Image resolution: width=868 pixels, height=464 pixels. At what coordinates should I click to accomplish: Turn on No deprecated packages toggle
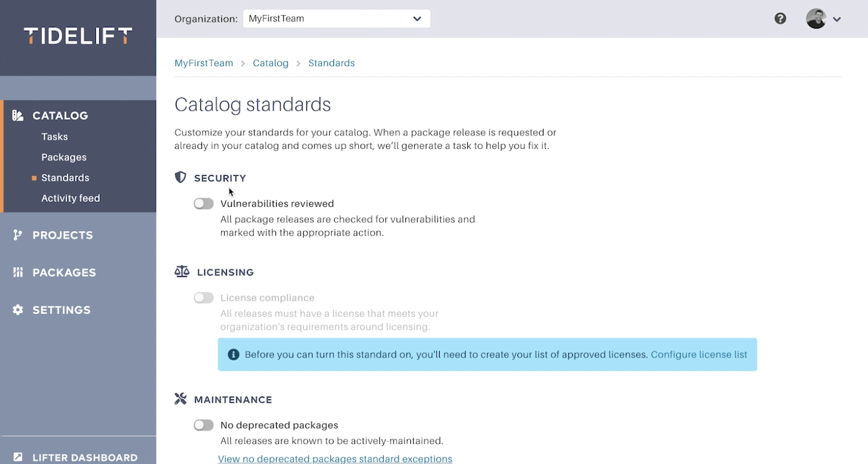tap(204, 425)
